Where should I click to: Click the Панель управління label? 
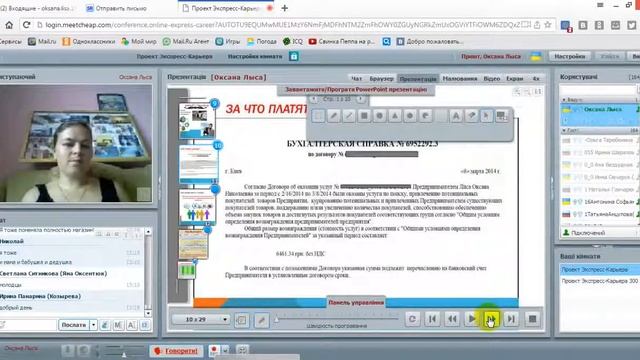tap(356, 302)
